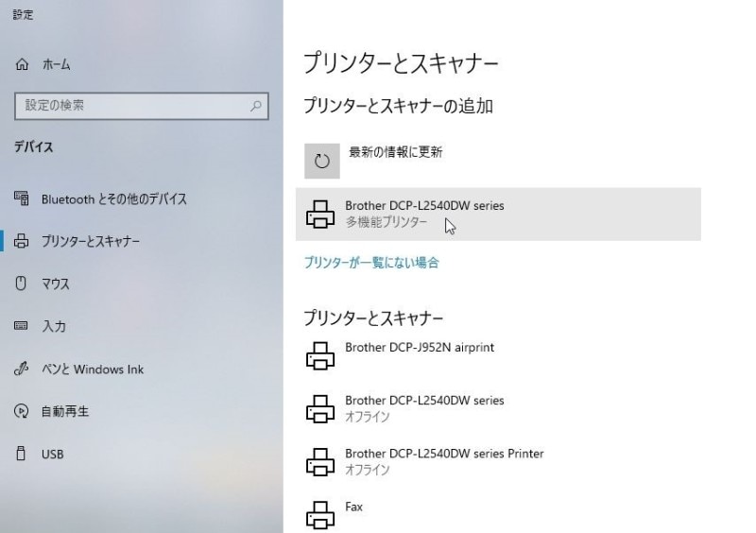756x533 pixels.
Task: Open Bluetooth とその他のデバイス
Action: point(113,198)
